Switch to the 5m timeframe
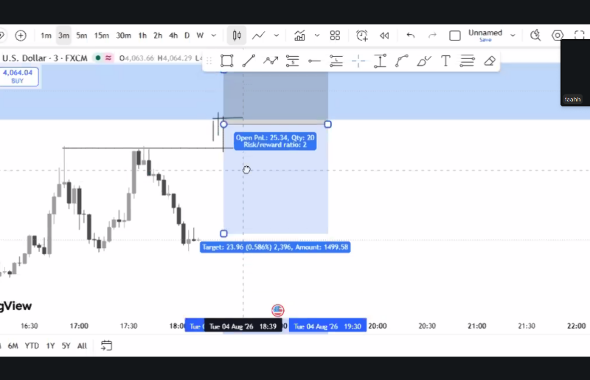Viewport: 590px width, 380px height. coord(82,36)
